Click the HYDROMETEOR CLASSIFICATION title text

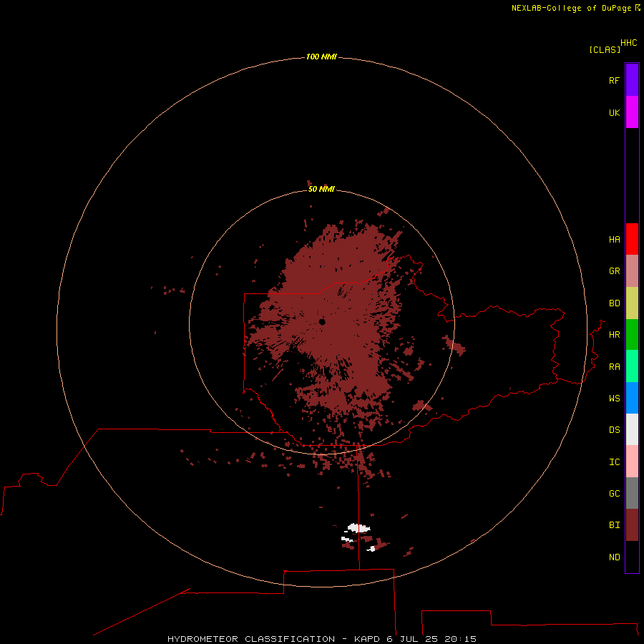251,639
